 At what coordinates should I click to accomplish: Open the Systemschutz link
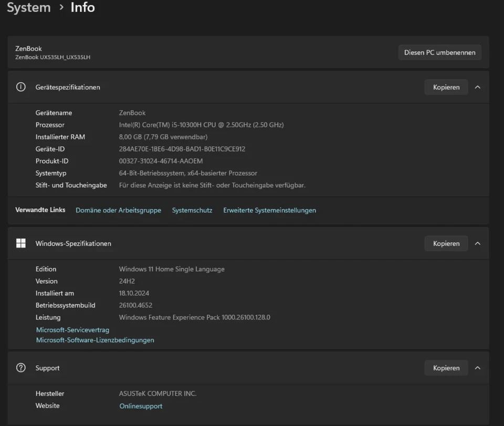[x=192, y=210]
